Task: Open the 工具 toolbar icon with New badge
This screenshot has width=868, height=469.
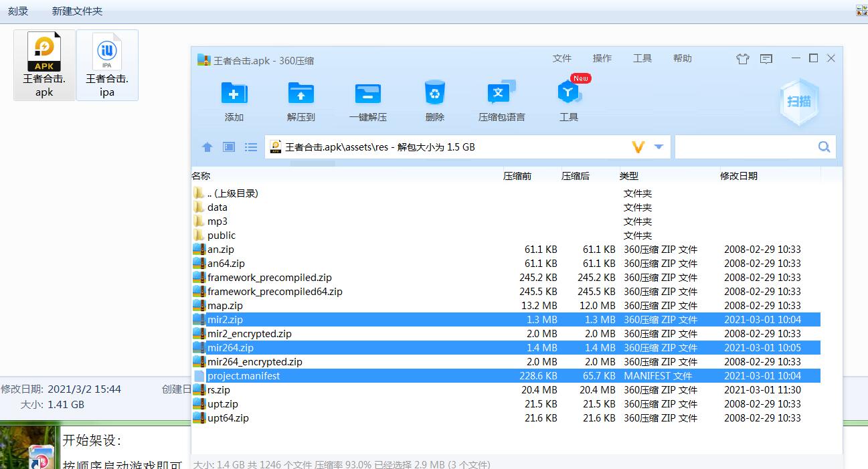Action: 568,94
